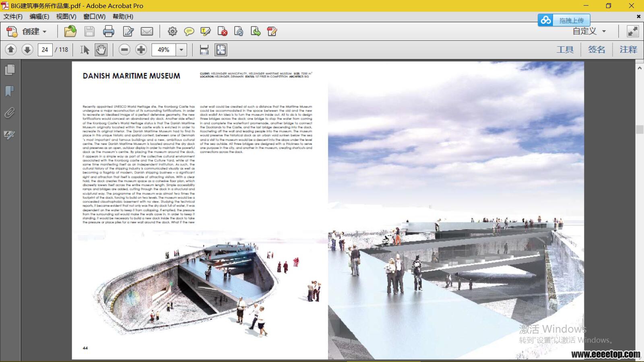Open settings gear icon in toolbar
Viewport: 644px width, 362px height.
172,31
